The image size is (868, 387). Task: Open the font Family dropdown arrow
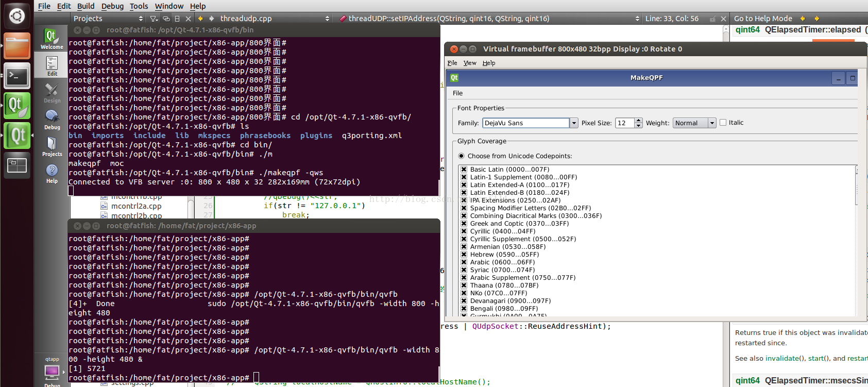[x=573, y=123]
